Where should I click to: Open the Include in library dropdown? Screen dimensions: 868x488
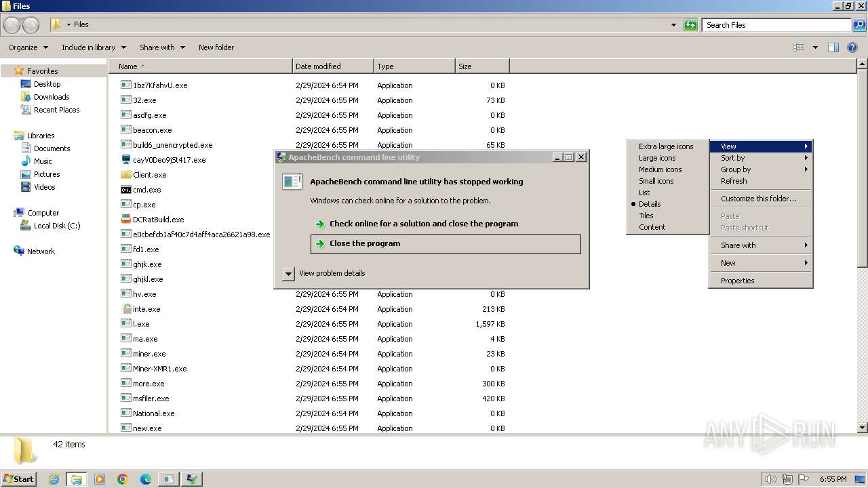coord(94,47)
